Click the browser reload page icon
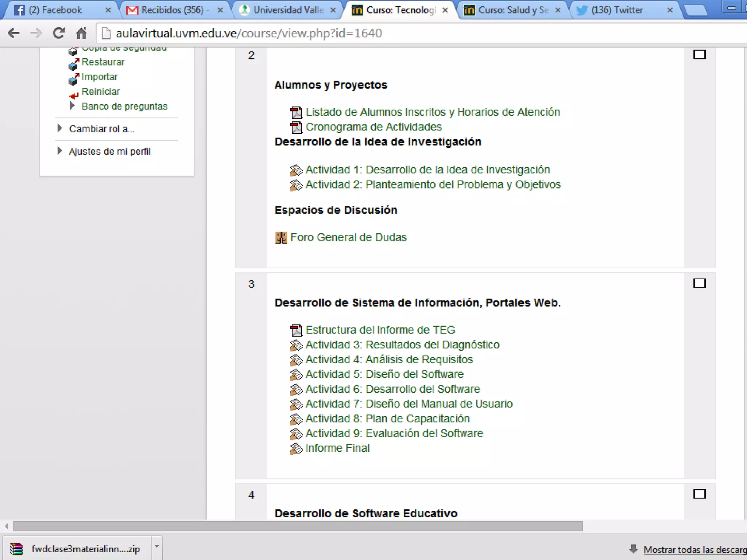Screen dimensions: 747x560 [x=58, y=33]
